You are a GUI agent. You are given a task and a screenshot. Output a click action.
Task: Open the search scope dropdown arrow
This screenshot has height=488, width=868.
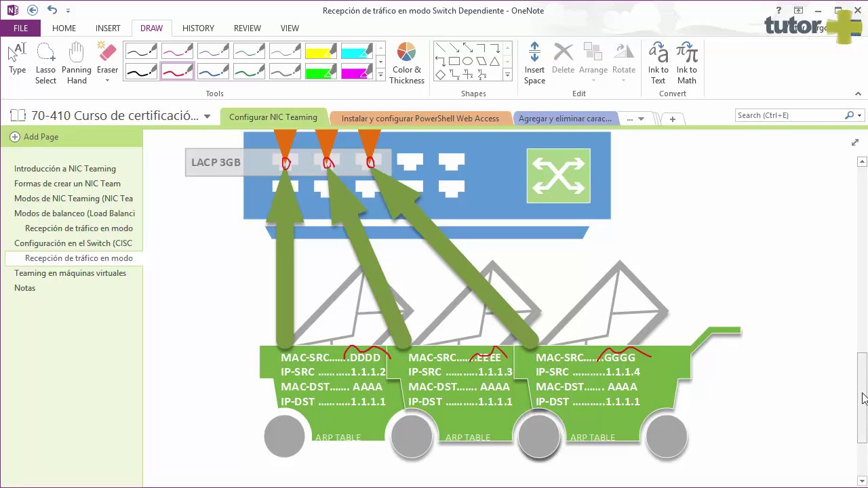(x=859, y=116)
